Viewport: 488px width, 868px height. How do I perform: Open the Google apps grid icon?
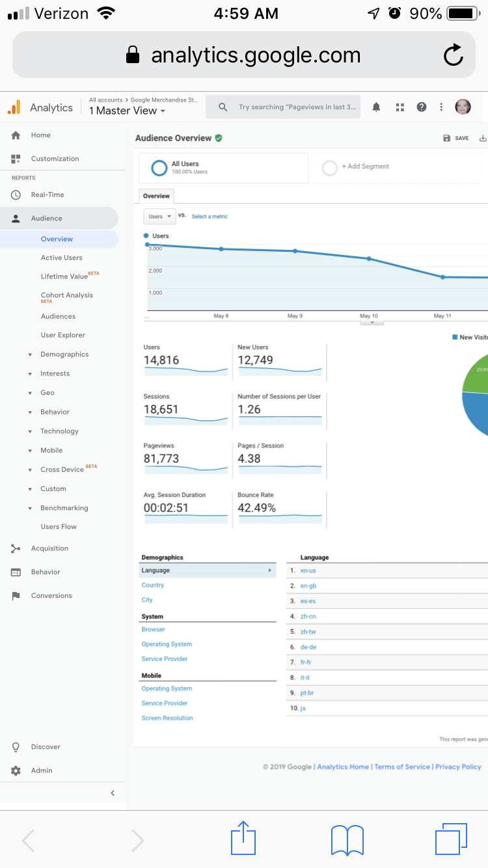pos(400,107)
